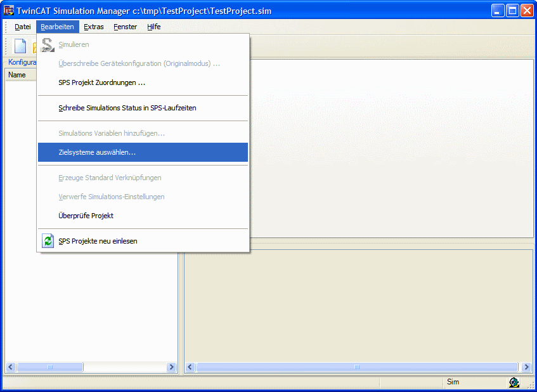The width and height of the screenshot is (537, 392).
Task: Choose Schreibe Simulations Status in SPS-Laufzeiten
Action: click(143, 108)
